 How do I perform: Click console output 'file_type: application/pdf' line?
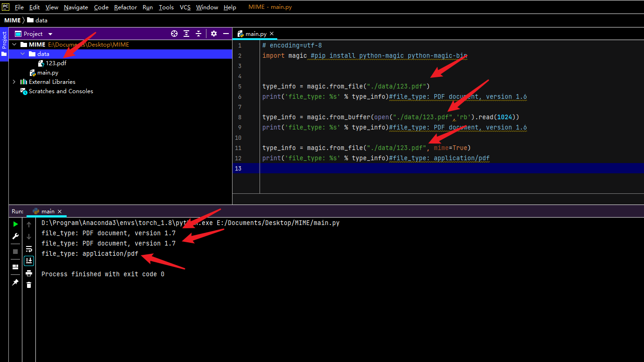90,254
